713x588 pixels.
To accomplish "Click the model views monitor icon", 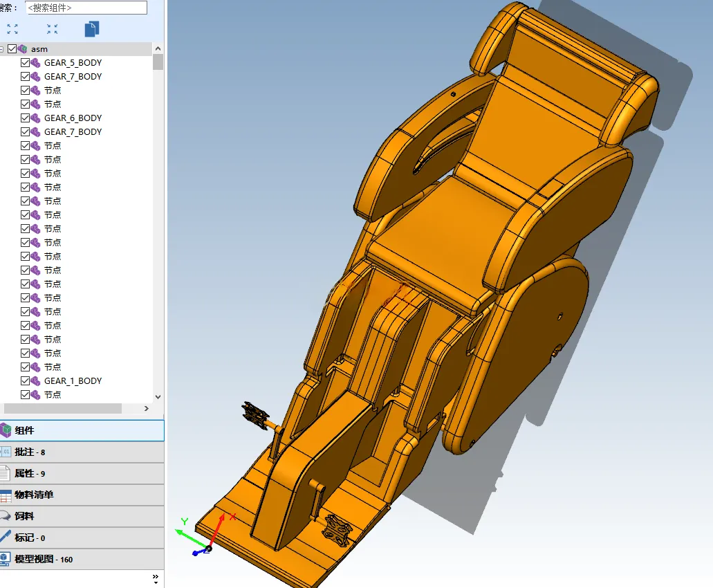I will pyautogui.click(x=5, y=559).
